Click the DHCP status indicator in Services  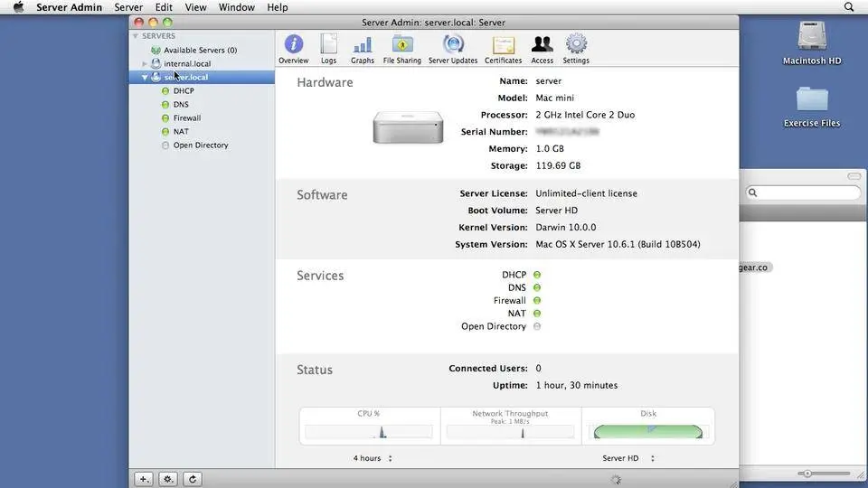(x=537, y=275)
